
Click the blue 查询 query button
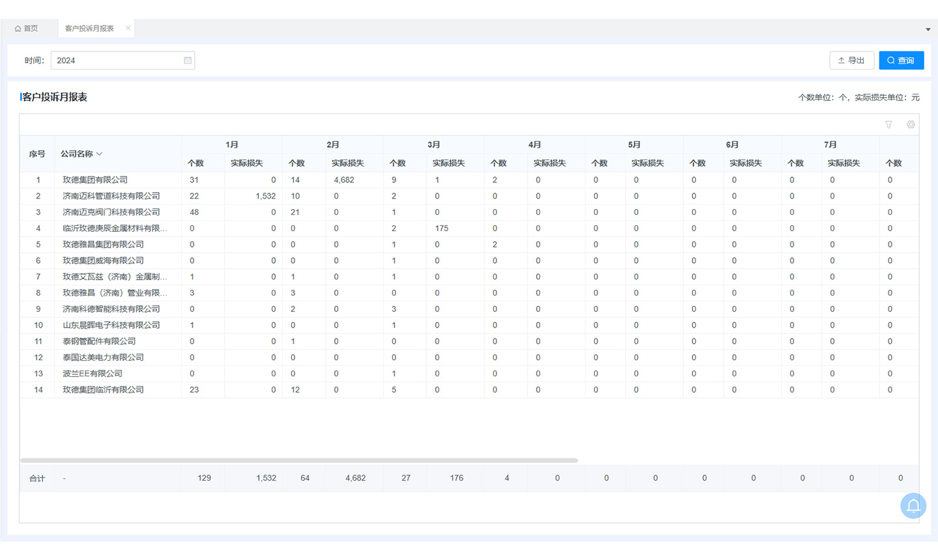901,61
